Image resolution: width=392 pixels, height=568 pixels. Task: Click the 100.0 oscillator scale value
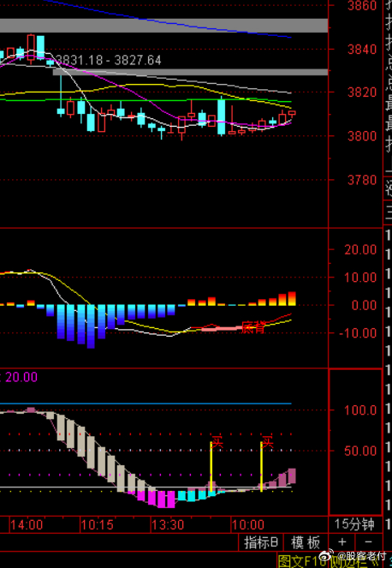[x=360, y=410]
